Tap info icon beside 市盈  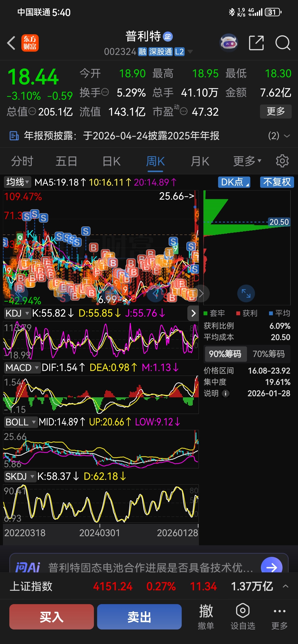pos(184,111)
